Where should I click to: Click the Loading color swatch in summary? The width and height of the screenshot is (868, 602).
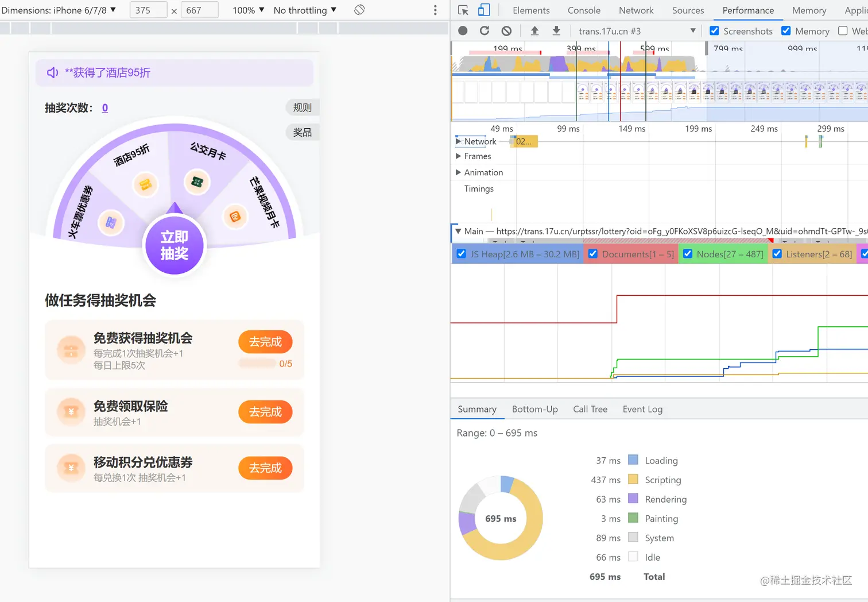point(633,460)
